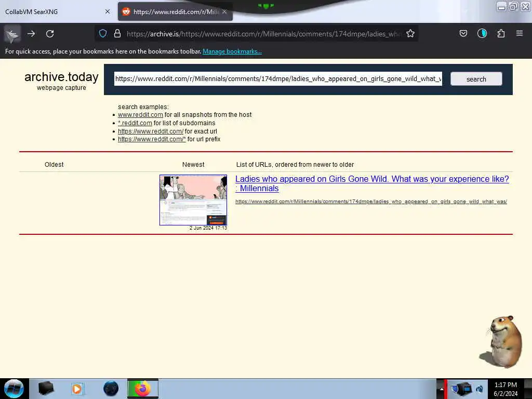Minimize the browser window
Viewport: 532px width, 399px height.
(x=501, y=6)
